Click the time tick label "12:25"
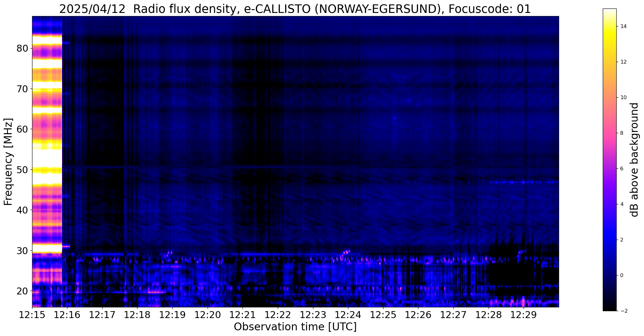The width and height of the screenshot is (644, 336). (383, 315)
